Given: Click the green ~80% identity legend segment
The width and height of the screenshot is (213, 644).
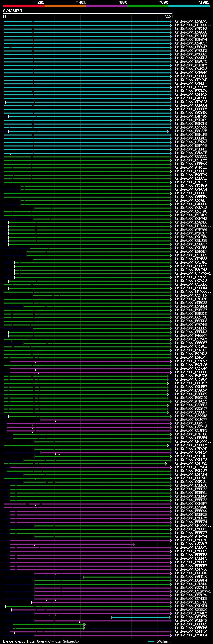Looking at the screenshot, I should coord(148,6).
